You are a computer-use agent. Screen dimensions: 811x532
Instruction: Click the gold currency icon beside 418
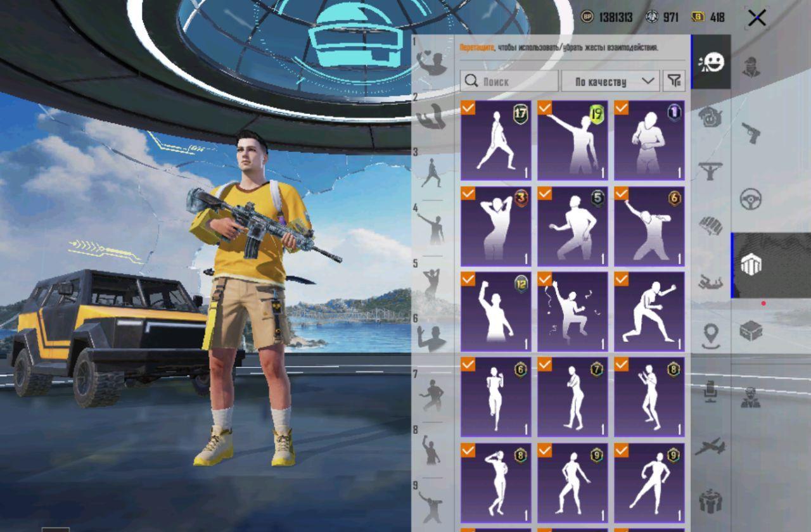pyautogui.click(x=699, y=17)
